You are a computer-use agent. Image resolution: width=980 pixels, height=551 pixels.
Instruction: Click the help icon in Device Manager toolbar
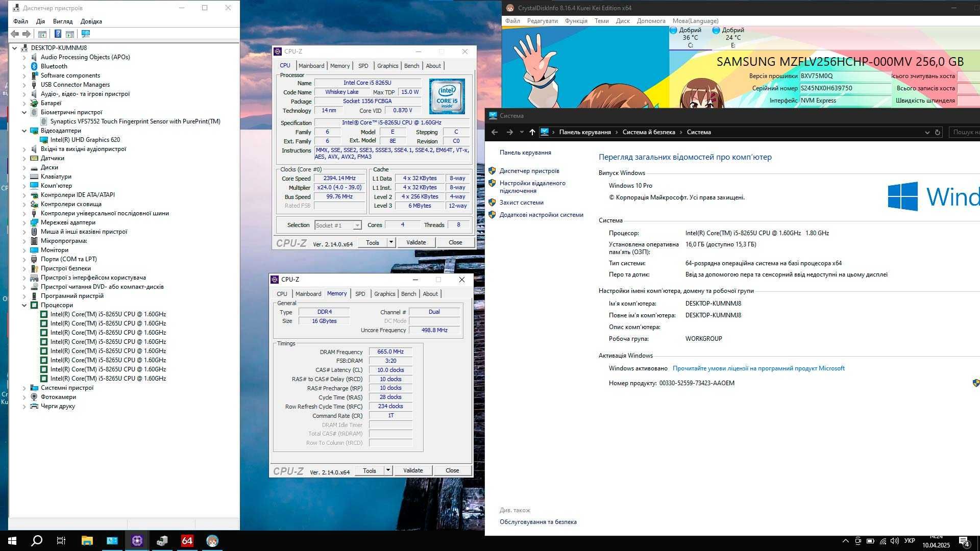(58, 34)
